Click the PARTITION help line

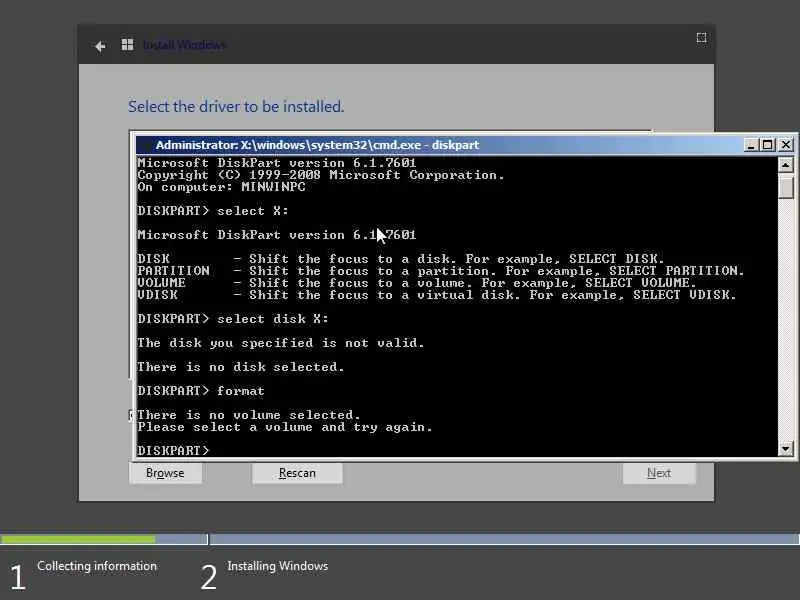click(x=441, y=271)
